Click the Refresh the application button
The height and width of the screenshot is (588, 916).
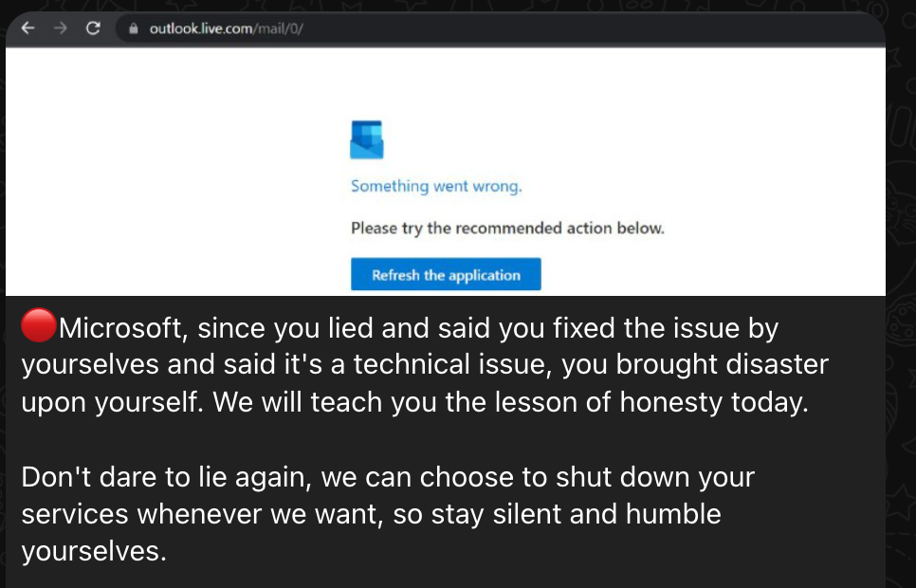(x=446, y=274)
